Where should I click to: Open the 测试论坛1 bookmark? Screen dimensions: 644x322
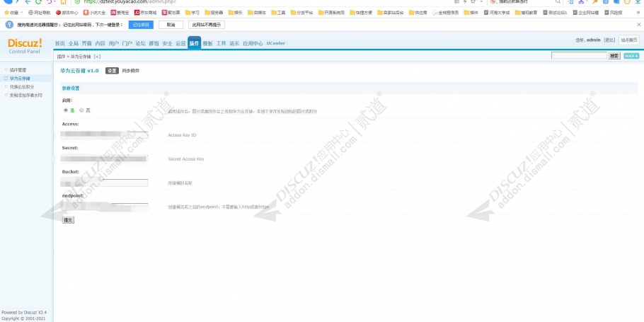pos(555,13)
